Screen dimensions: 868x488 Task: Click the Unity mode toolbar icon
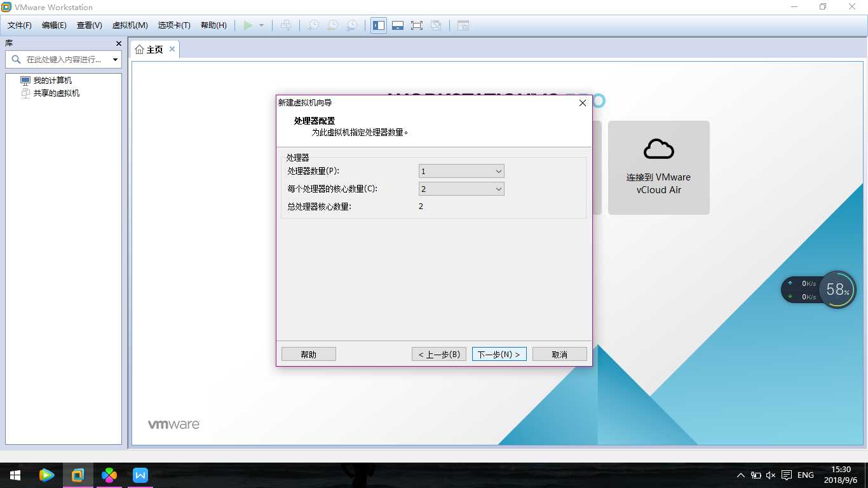coord(436,25)
